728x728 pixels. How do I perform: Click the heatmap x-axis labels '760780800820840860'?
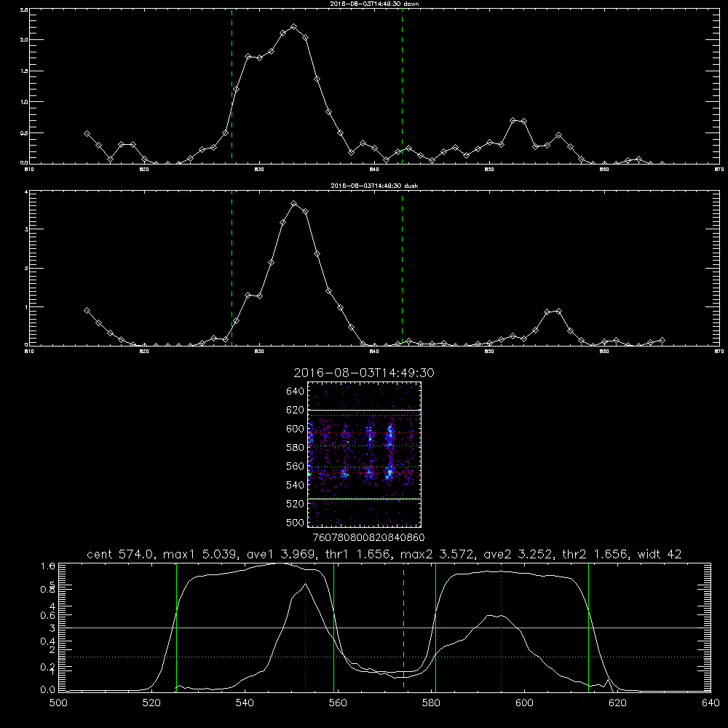[369, 537]
